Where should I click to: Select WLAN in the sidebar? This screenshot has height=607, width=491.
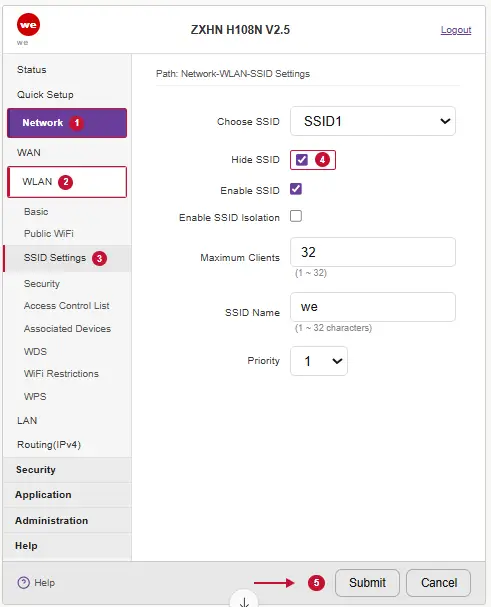click(67, 182)
